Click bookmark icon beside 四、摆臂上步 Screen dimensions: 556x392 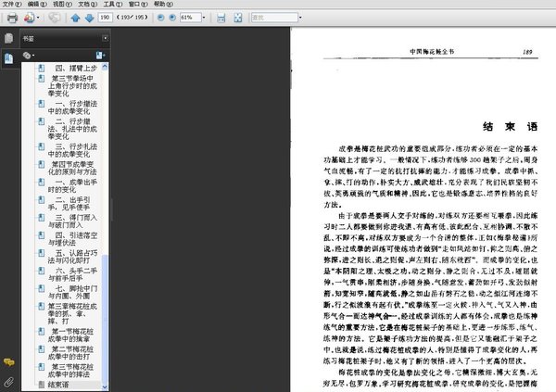pos(42,68)
